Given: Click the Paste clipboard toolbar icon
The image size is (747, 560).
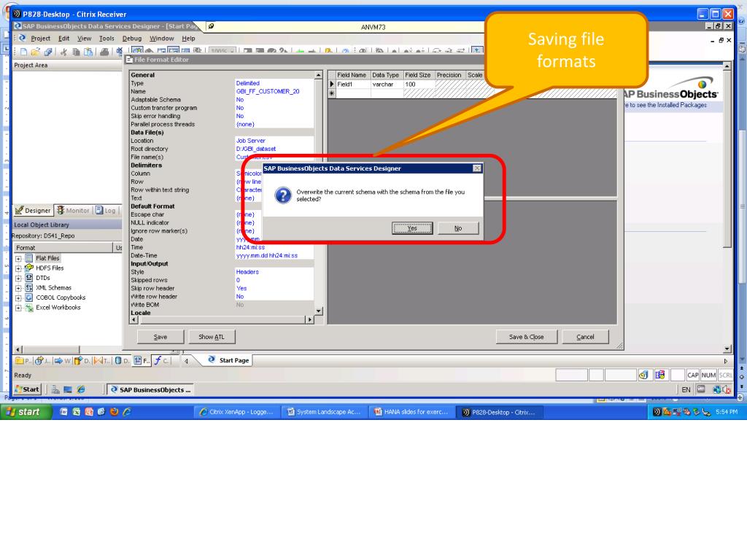Looking at the screenshot, I should [88, 52].
